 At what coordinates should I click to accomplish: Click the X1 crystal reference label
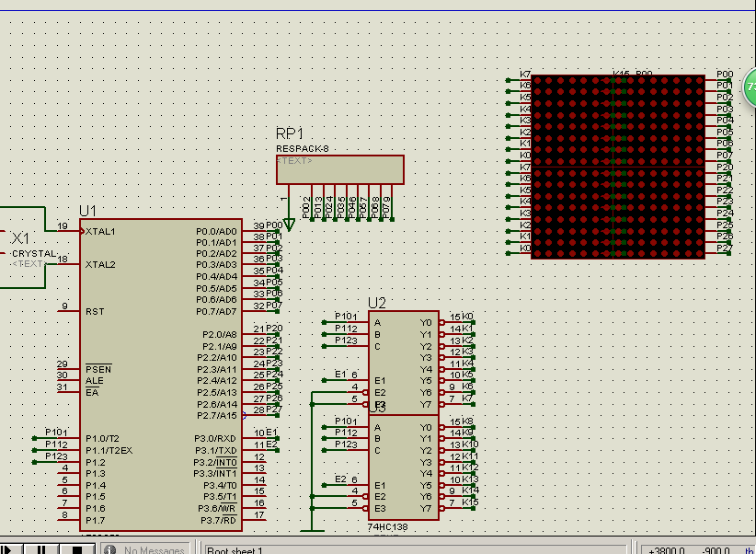20,238
